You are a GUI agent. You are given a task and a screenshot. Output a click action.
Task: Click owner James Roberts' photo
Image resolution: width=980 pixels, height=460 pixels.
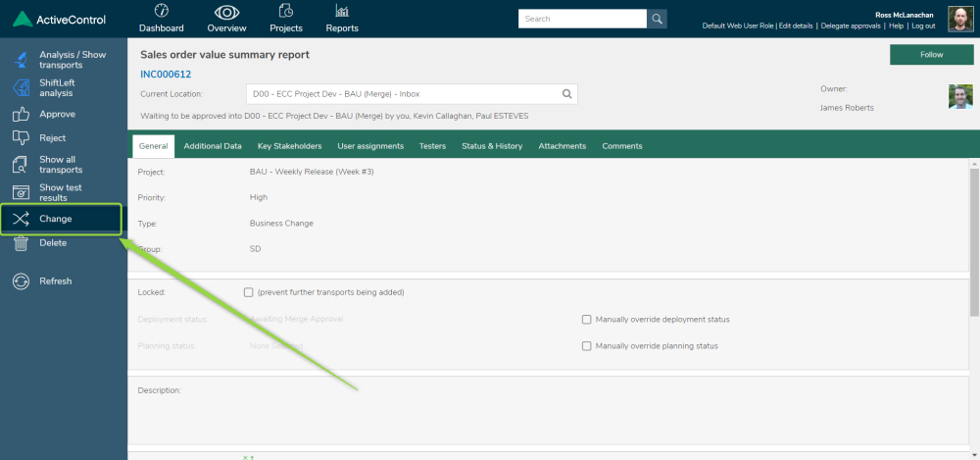(x=960, y=97)
